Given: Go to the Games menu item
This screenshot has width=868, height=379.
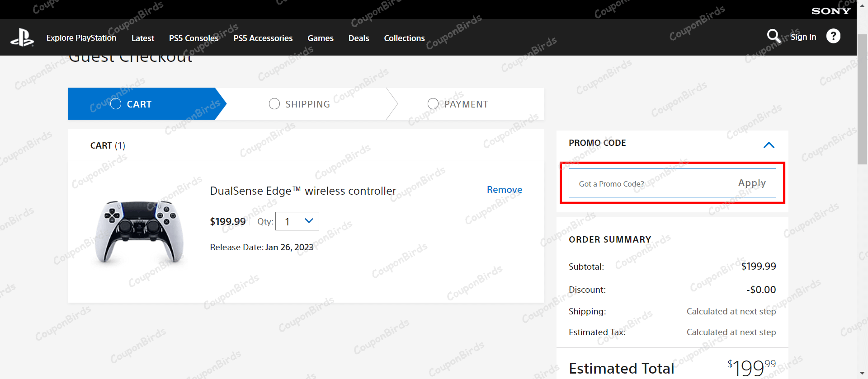Looking at the screenshot, I should click(x=321, y=38).
